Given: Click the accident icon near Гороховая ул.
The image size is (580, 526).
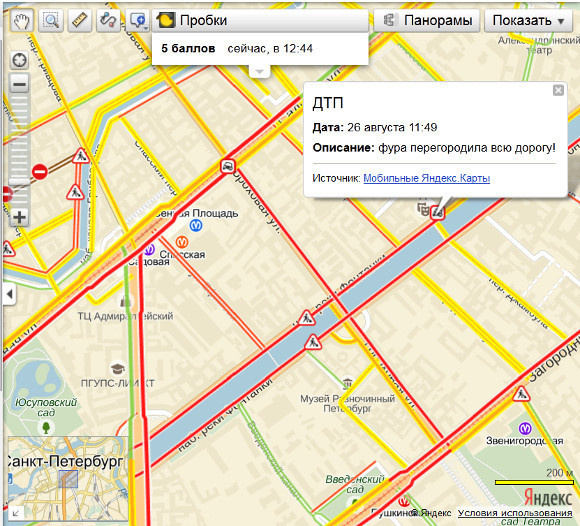Looking at the screenshot, I should coord(227,166).
